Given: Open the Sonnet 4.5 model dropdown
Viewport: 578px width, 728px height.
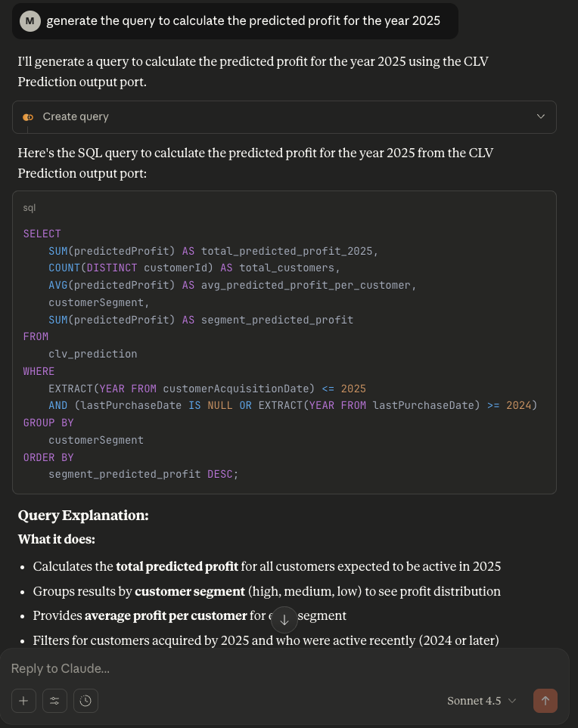Looking at the screenshot, I should coord(482,701).
